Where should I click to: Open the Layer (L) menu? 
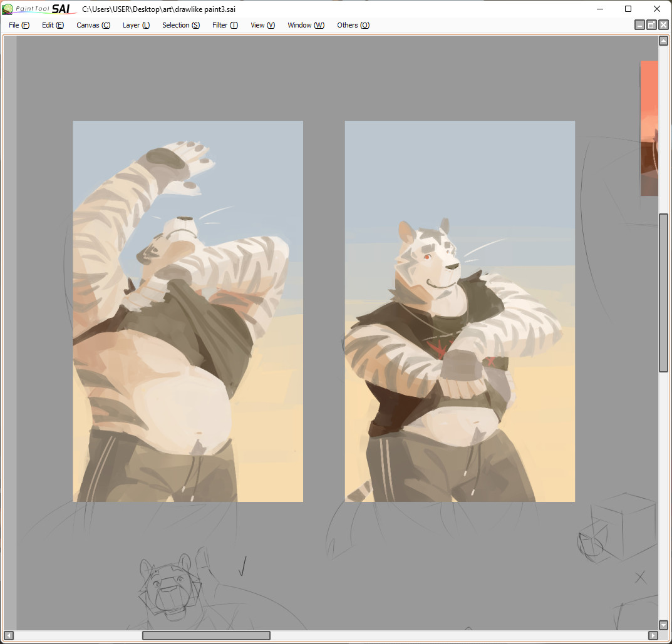136,25
